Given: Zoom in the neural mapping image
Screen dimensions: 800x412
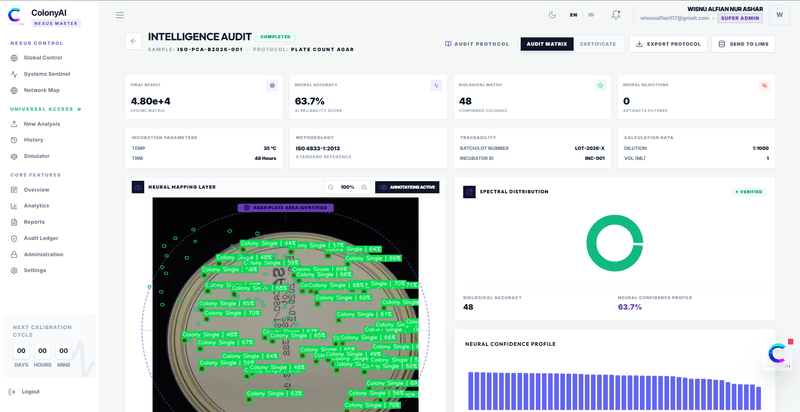Looking at the screenshot, I should tap(364, 187).
